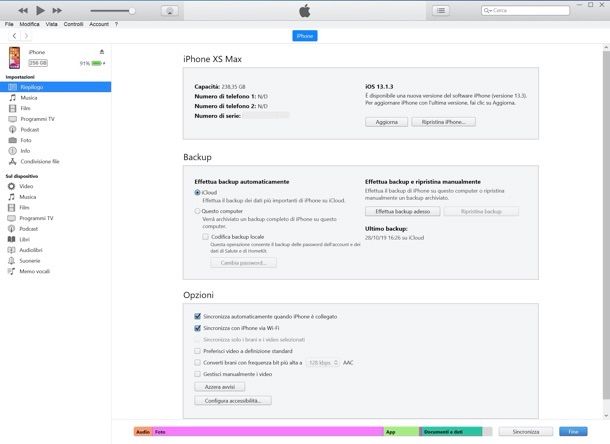Click the Azzera avvisi button
The width and height of the screenshot is (610, 444).
click(220, 387)
